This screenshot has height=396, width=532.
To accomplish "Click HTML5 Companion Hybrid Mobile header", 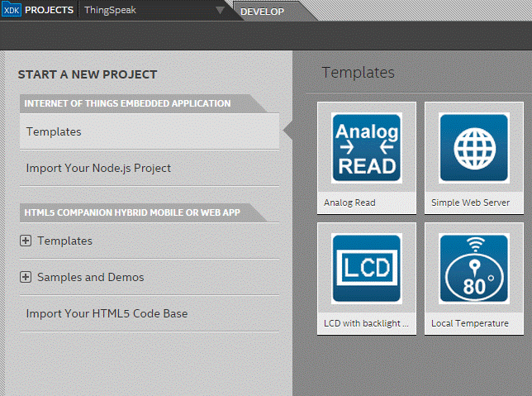I will (132, 212).
